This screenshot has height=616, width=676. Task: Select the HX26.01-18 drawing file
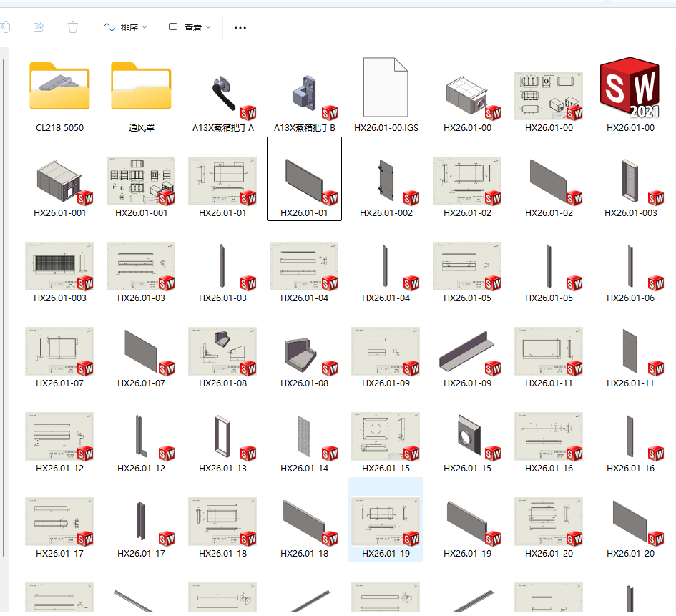(223, 521)
